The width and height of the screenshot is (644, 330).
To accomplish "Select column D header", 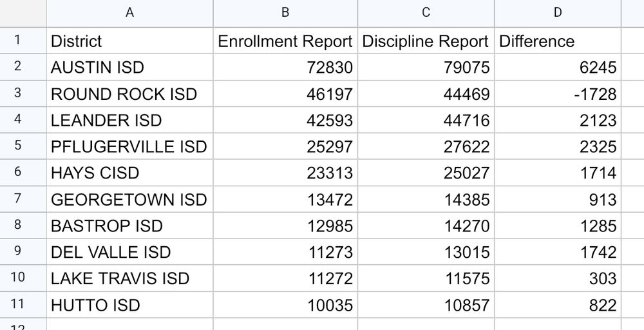I will tap(558, 13).
